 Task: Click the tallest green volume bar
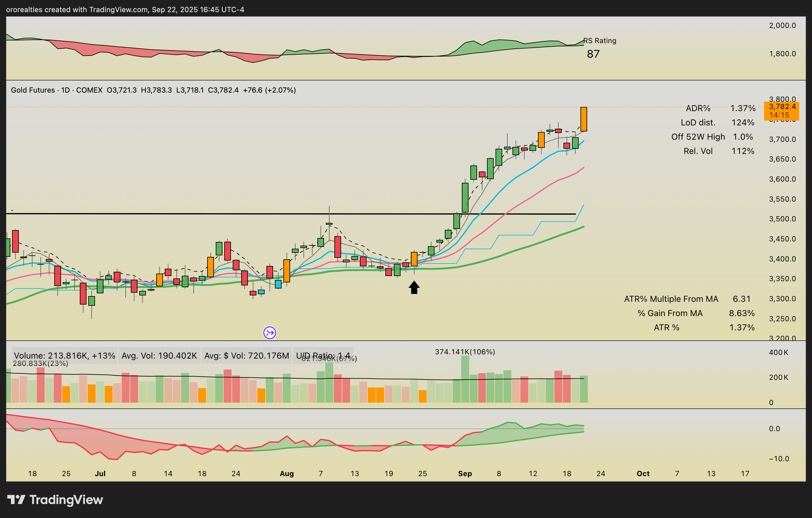[x=465, y=379]
